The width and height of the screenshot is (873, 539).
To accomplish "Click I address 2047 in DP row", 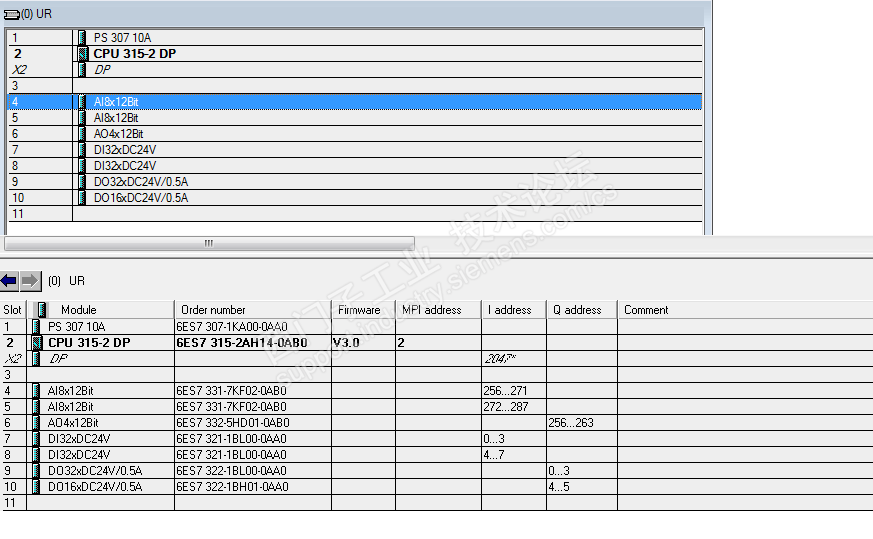I will [499, 359].
